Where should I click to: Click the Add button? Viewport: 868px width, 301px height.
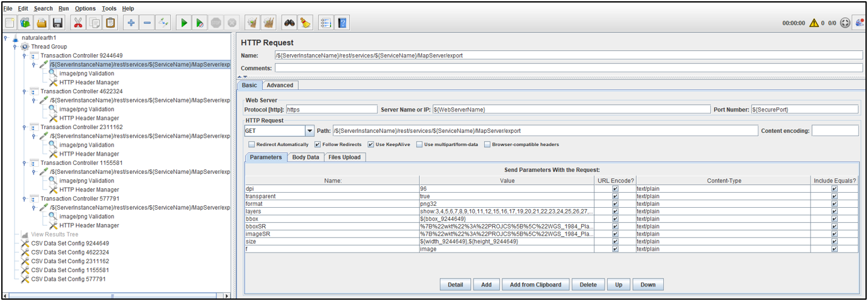click(487, 285)
